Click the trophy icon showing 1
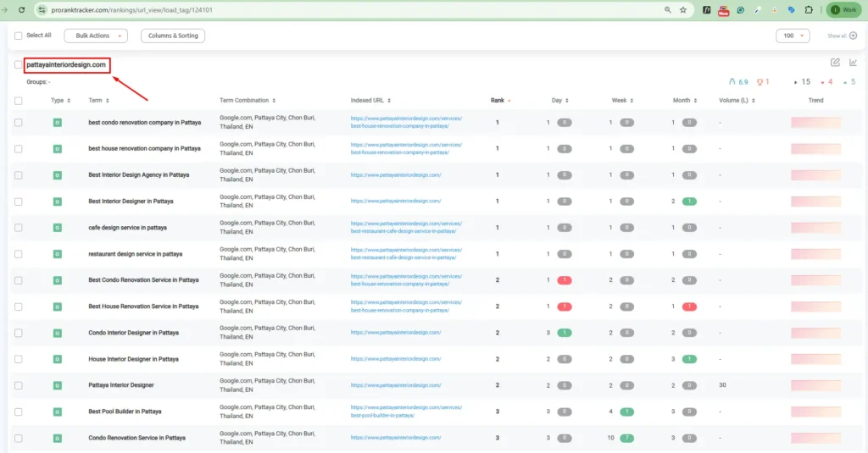Screen dimensions: 868x453 tap(760, 82)
